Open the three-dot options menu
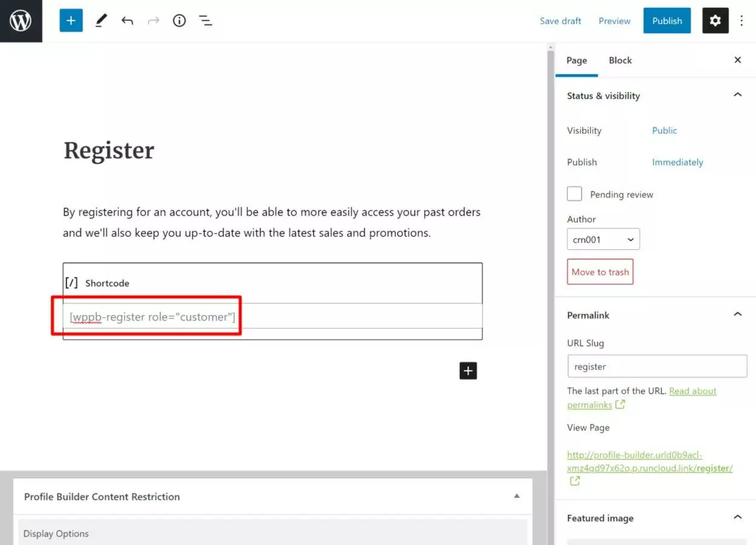Screen dimensions: 756x545 (x=742, y=21)
